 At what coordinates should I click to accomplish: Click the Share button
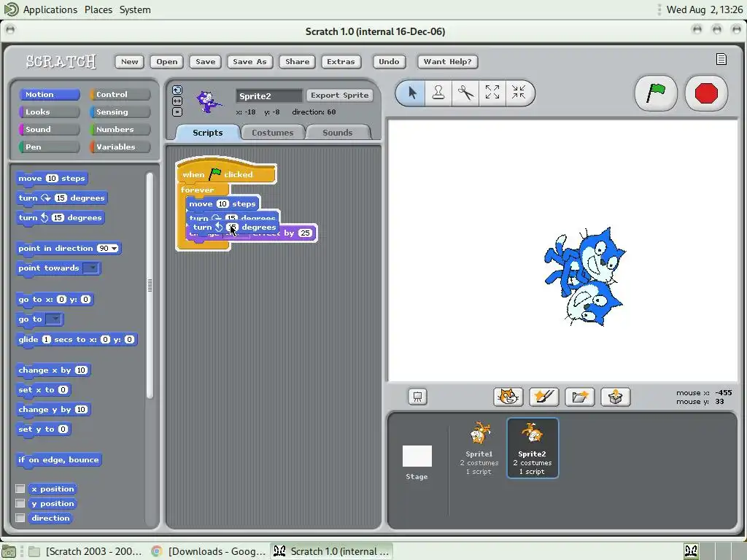click(x=298, y=61)
